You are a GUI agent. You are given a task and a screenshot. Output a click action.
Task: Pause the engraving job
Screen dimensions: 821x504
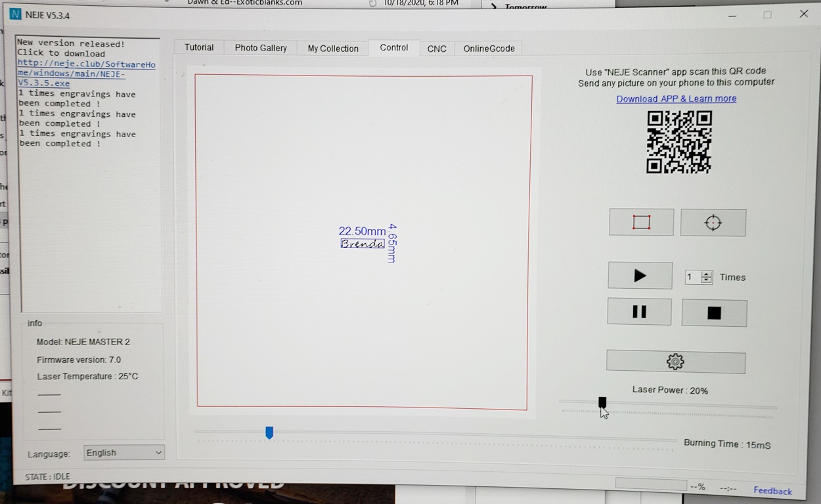[639, 312]
